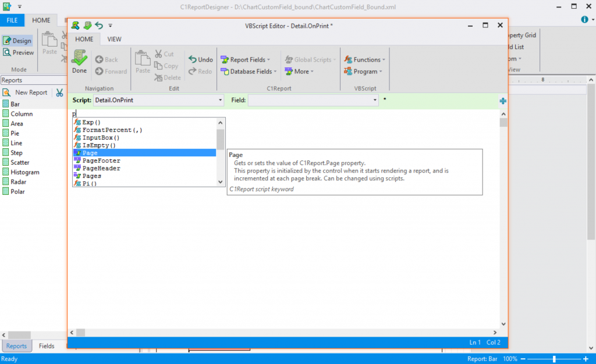596x364 pixels.
Task: Open the Report Fields dropdown
Action: (x=246, y=59)
